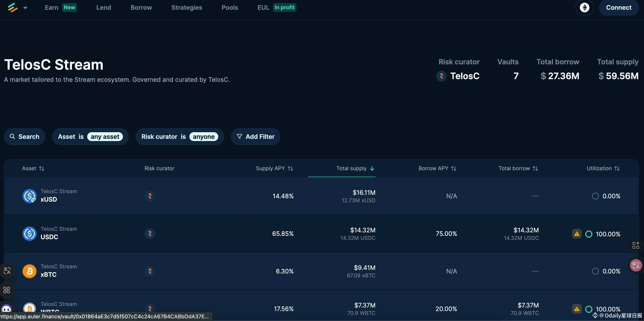This screenshot has width=644, height=321.
Task: Go to the Strategies page
Action: [186, 8]
